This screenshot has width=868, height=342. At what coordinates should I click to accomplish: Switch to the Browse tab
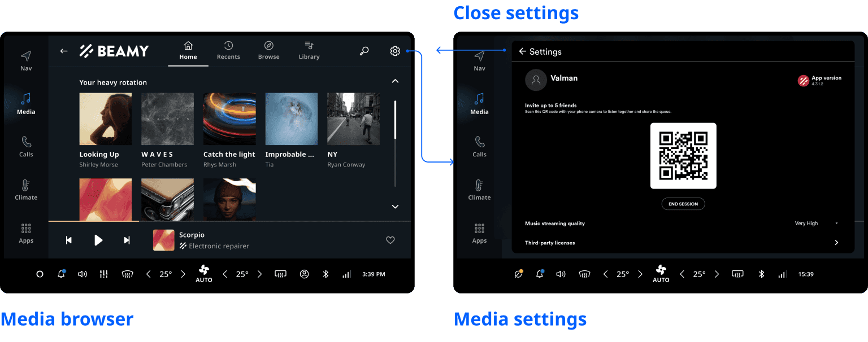tap(269, 51)
